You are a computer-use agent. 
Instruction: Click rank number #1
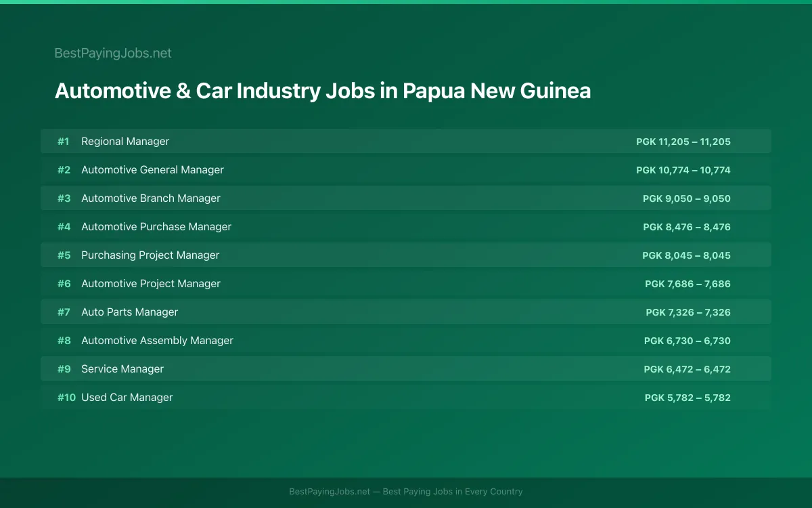pos(64,142)
